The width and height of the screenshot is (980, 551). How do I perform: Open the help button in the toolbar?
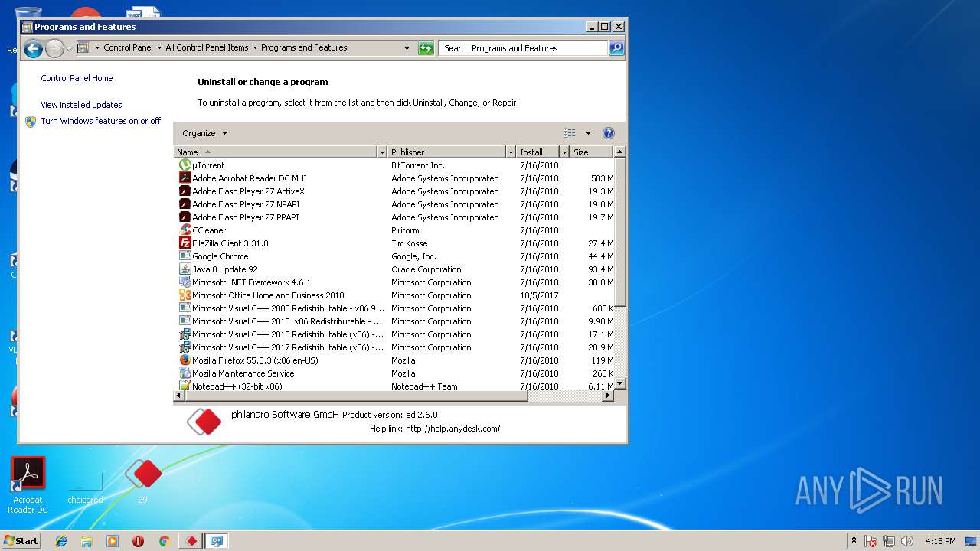(609, 133)
